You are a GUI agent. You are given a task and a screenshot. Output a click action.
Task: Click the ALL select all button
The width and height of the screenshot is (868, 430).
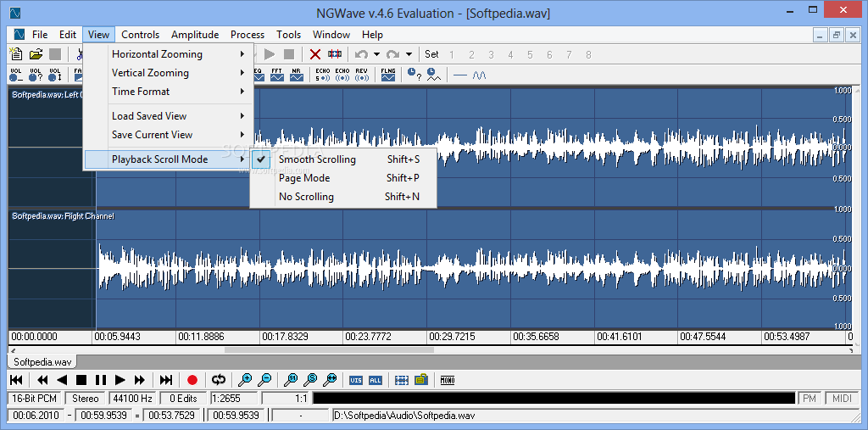point(376,380)
